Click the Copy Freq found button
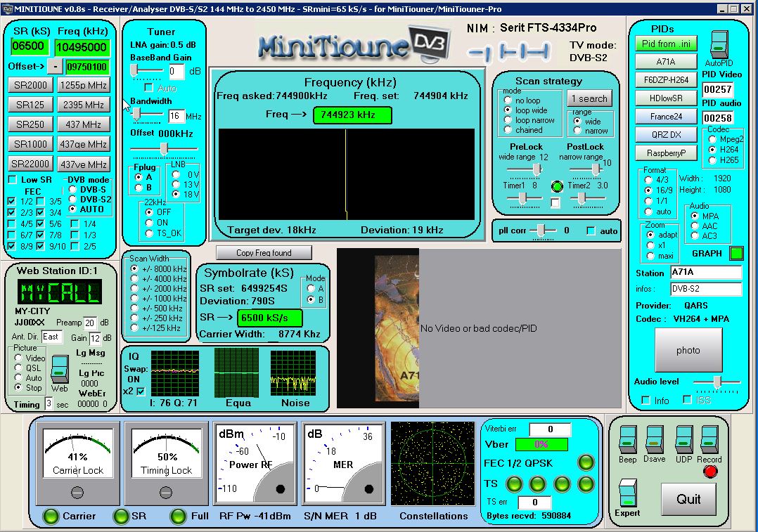 pyautogui.click(x=264, y=253)
